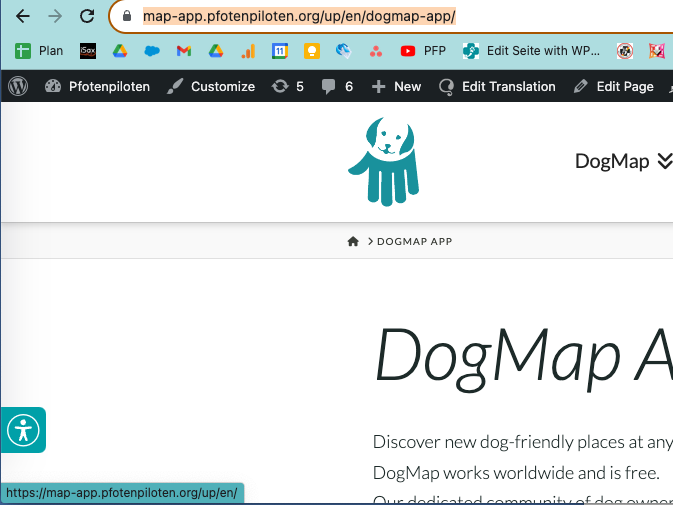Open Pfotenpiloten site dashboard menu
Image resolution: width=673 pixels, height=505 pixels.
click(x=97, y=86)
